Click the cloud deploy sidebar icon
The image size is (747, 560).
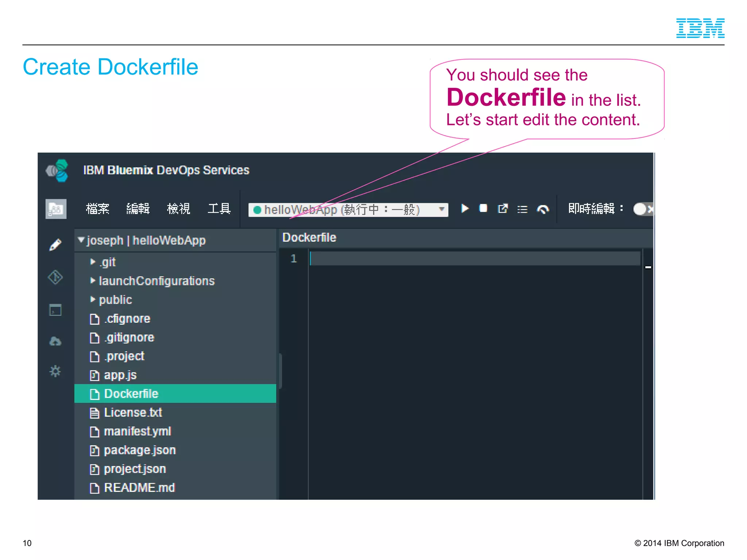click(55, 341)
